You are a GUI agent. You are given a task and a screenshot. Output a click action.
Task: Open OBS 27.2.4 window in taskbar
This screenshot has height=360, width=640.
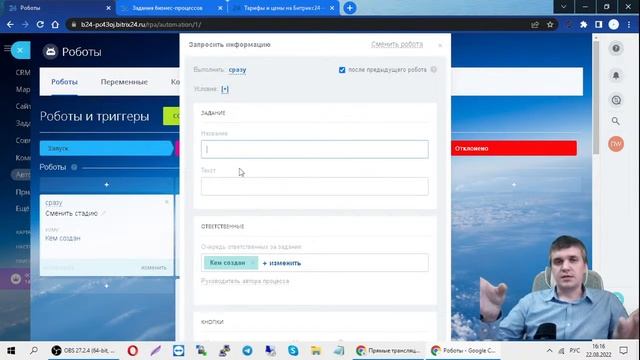(x=83, y=351)
